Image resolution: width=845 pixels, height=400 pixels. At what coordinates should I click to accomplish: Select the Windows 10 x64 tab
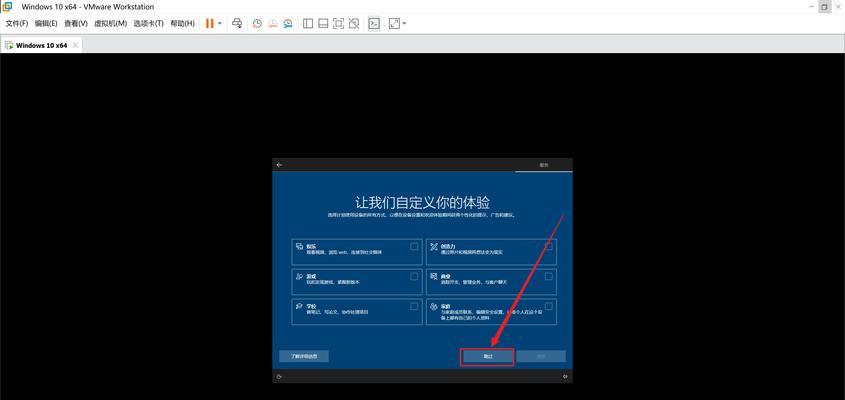tap(41, 45)
